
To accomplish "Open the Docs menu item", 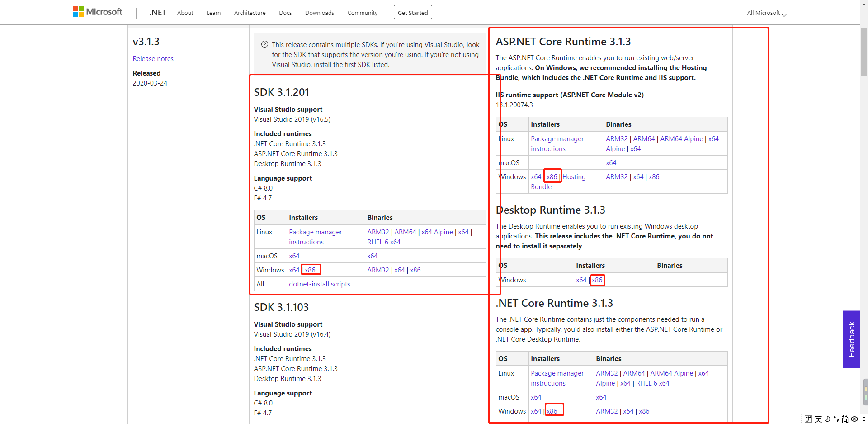I will (285, 13).
